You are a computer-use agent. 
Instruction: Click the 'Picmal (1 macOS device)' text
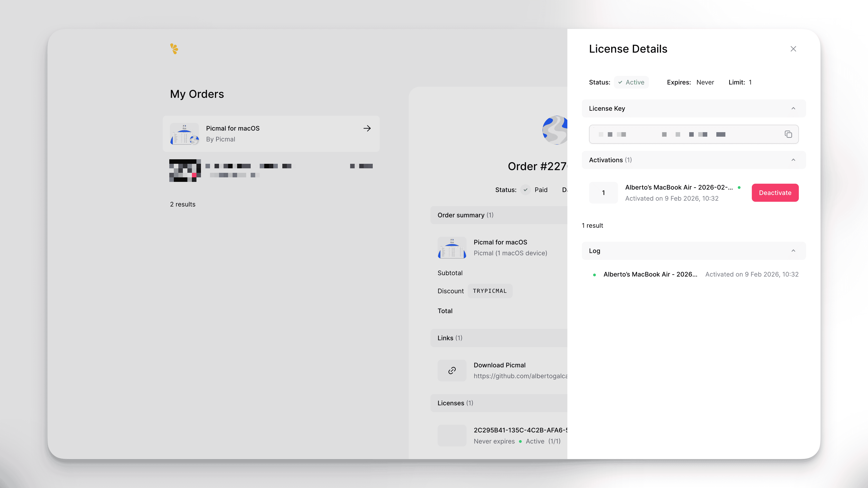510,253
